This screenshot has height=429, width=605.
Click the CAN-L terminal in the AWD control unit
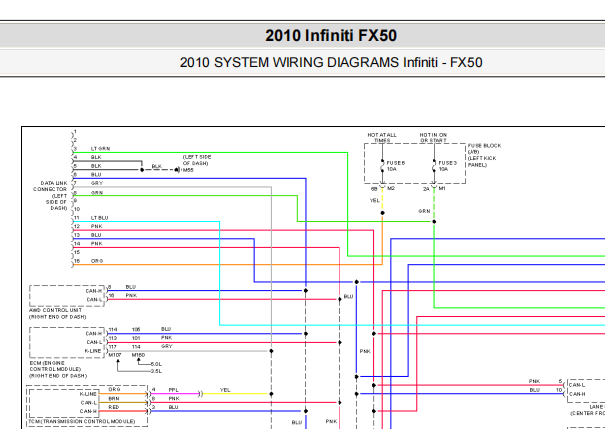click(x=94, y=300)
